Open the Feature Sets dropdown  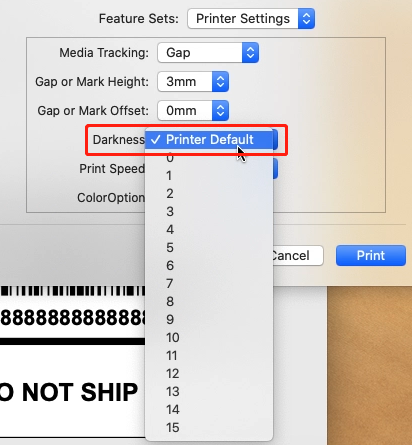point(251,19)
